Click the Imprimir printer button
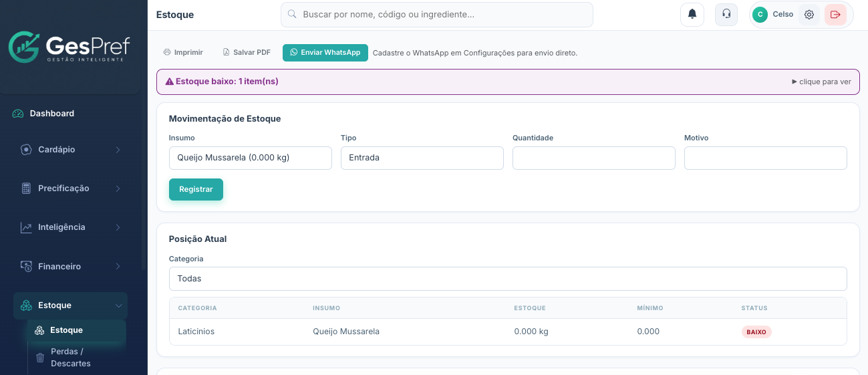Viewport: 868px width, 375px height. 183,52
